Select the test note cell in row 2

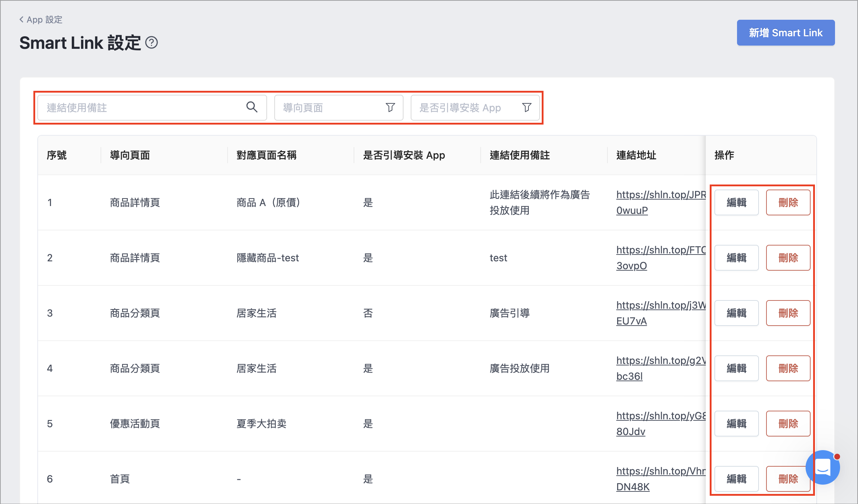pos(498,258)
